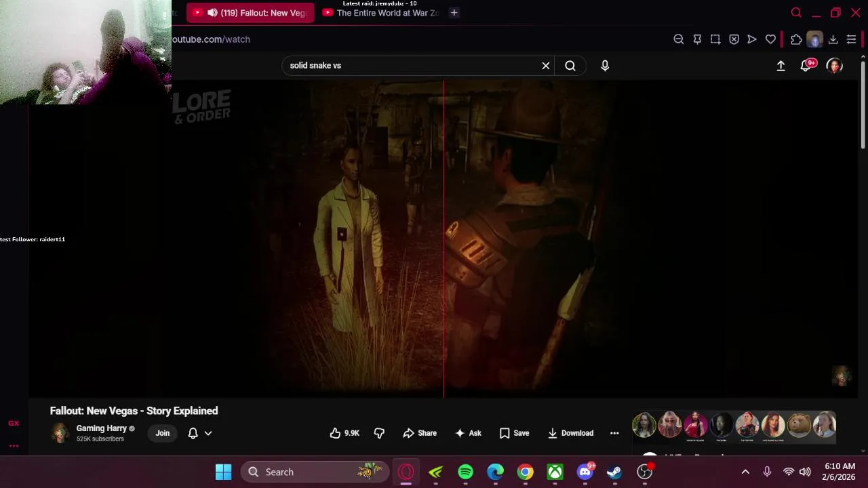Viewport: 868px width, 488px height.
Task: Toggle channel notification bell
Action: pyautogui.click(x=193, y=433)
